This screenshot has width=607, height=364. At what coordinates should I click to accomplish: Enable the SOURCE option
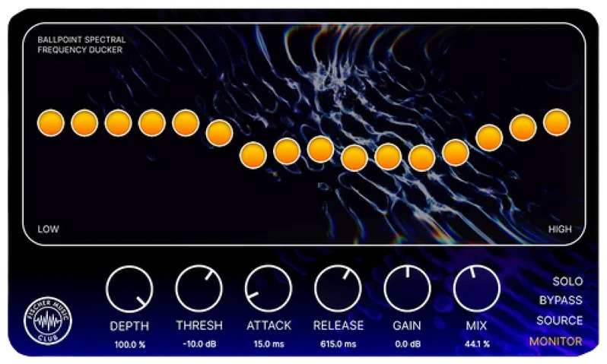click(x=559, y=320)
